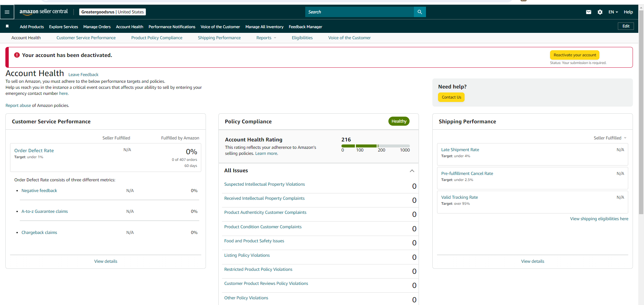Open Performance Notifications
The height and width of the screenshot is (305, 644).
172,27
